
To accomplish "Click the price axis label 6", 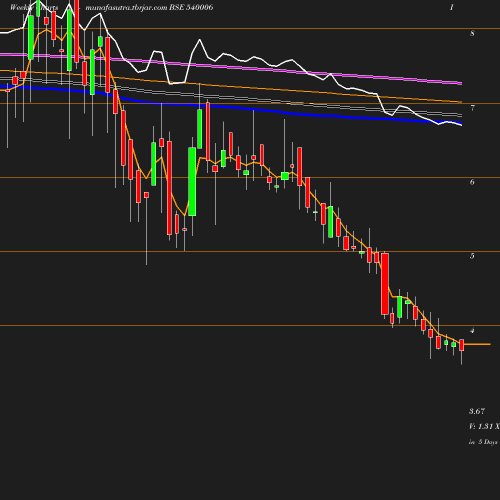I will point(472,182).
